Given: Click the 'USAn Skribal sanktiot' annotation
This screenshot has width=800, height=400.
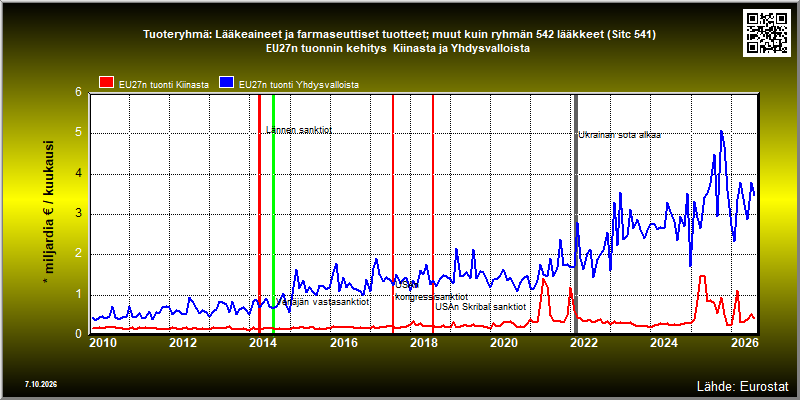Looking at the screenshot, I should [481, 307].
